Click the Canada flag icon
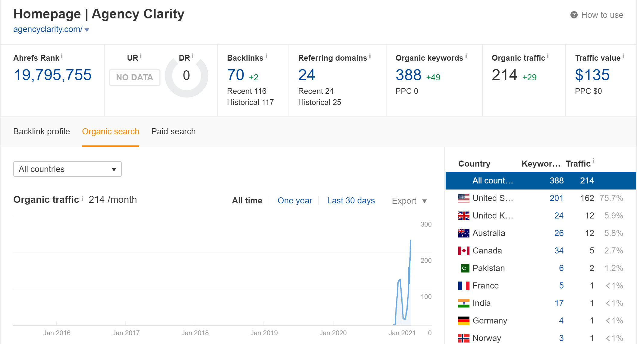The image size is (644, 344). 464,251
